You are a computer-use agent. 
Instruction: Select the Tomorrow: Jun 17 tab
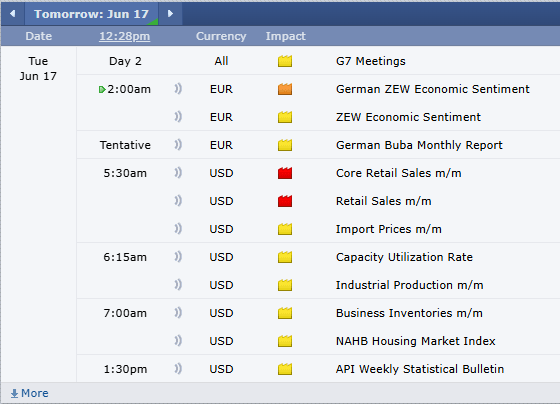91,14
